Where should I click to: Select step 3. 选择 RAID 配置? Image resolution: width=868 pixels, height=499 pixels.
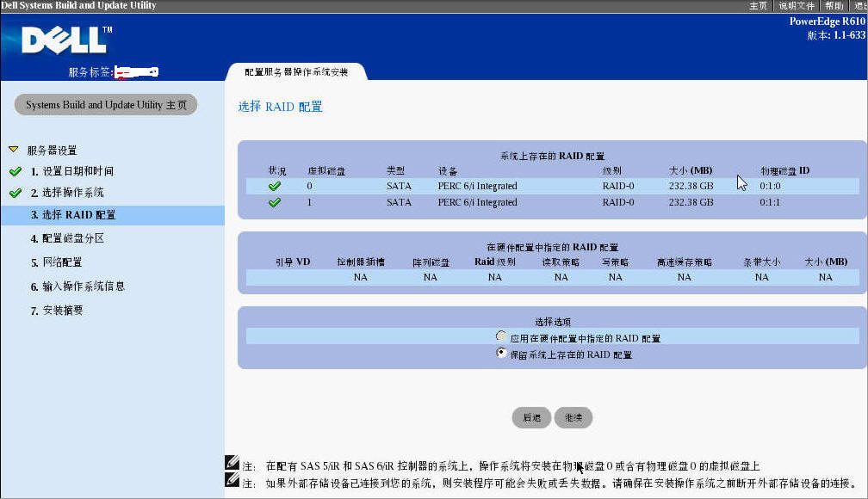[x=113, y=214]
